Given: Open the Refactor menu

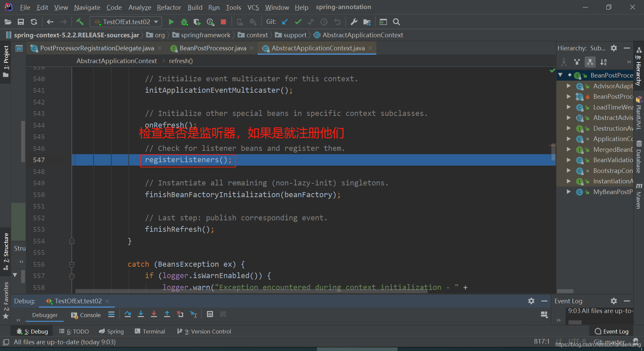Looking at the screenshot, I should 169,7.
